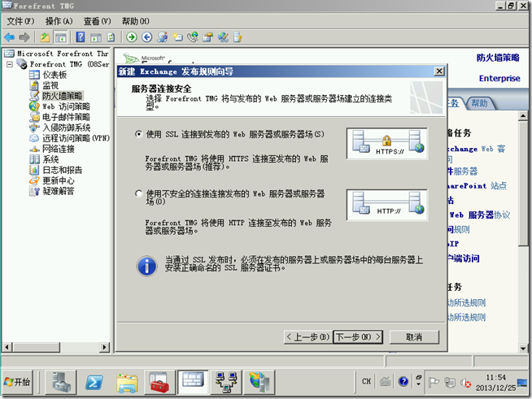Click the globe with pencil toolbar icon
The height and width of the screenshot is (399, 532).
[223, 37]
